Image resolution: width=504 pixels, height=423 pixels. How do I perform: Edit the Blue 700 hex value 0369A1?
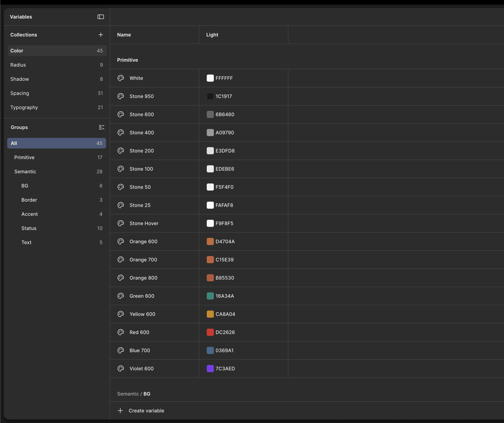(x=224, y=350)
